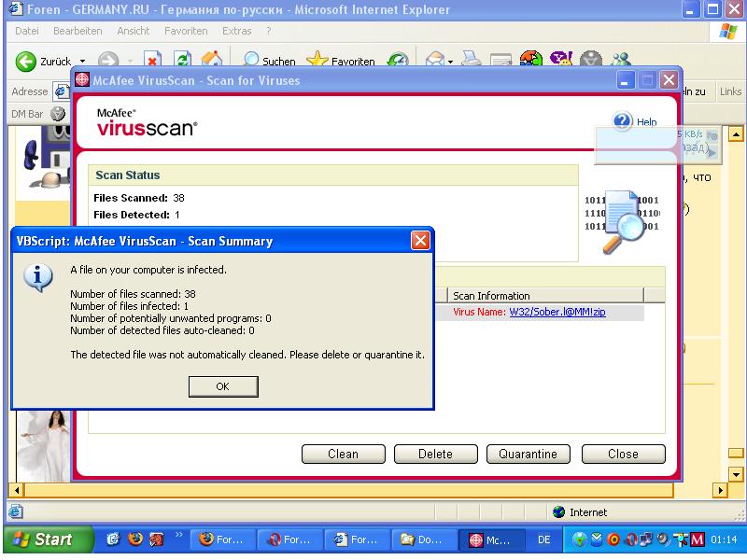Click the orange circle tray icon

pyautogui.click(x=613, y=539)
